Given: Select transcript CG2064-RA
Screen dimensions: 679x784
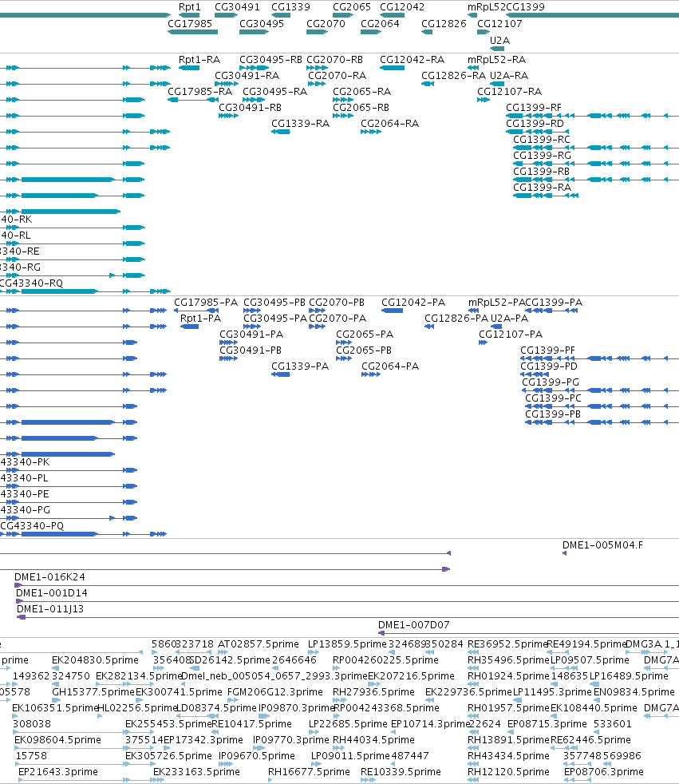Looking at the screenshot, I should pos(389,124).
